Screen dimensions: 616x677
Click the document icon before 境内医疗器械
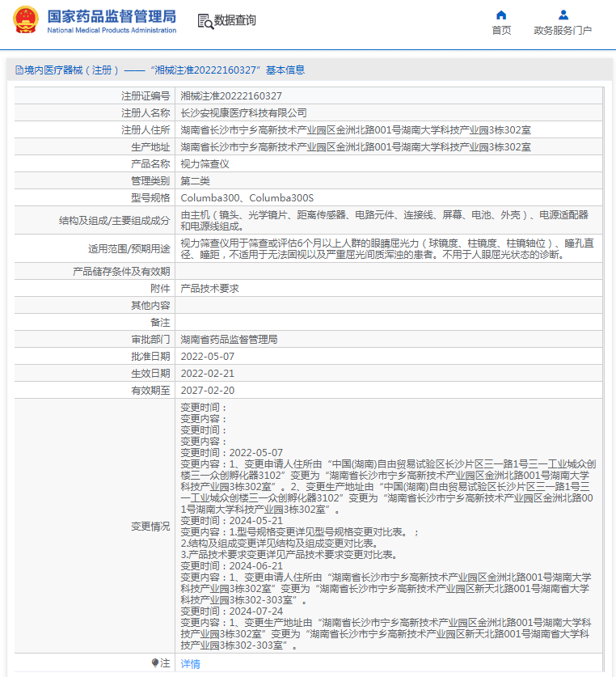pos(19,70)
